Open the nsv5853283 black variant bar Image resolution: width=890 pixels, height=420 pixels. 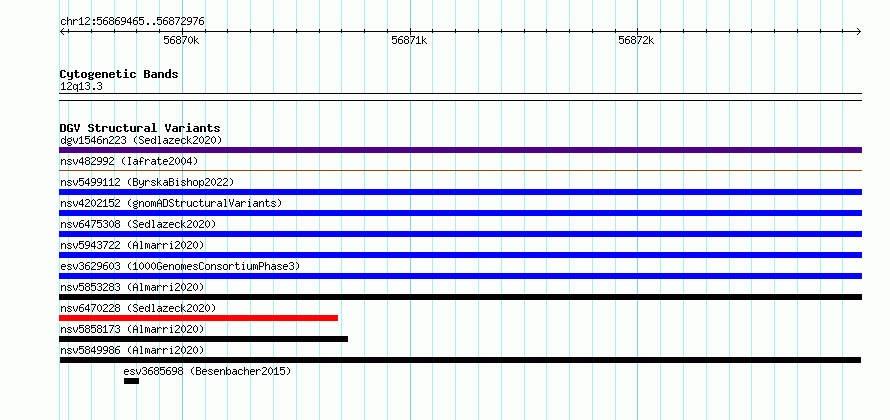[460, 297]
